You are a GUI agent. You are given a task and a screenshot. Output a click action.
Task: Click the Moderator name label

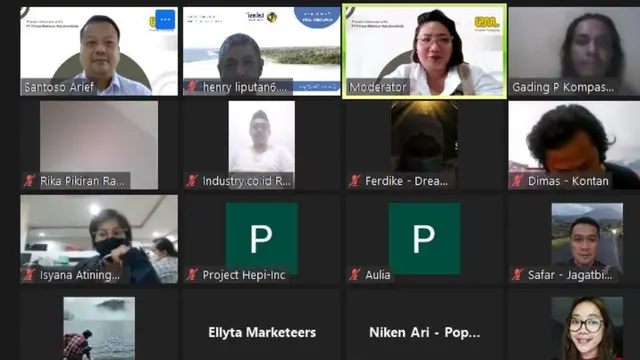(378, 87)
